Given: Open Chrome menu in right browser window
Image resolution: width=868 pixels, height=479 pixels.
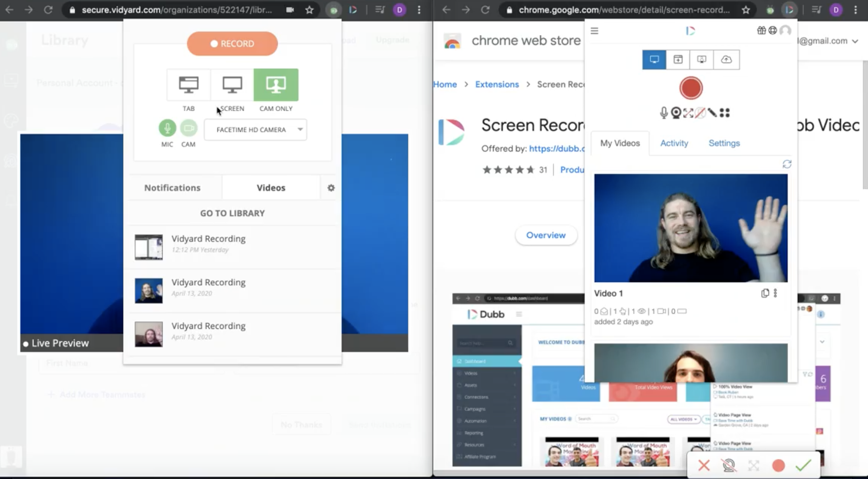Looking at the screenshot, I should pos(856,10).
